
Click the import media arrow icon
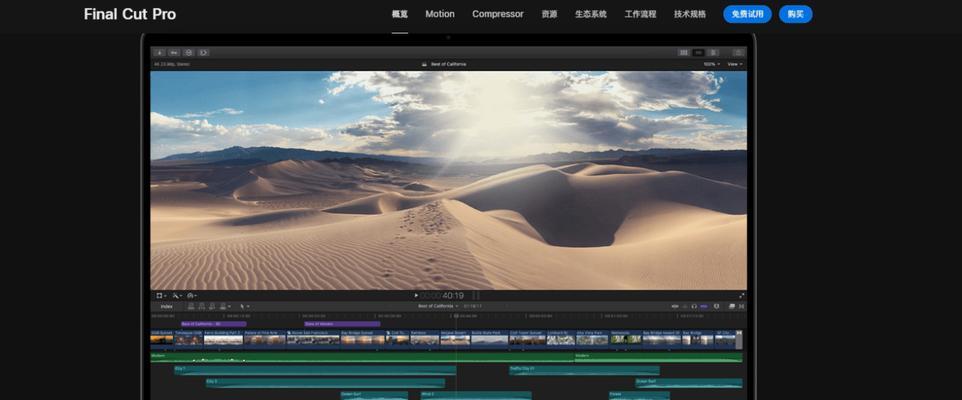click(159, 53)
